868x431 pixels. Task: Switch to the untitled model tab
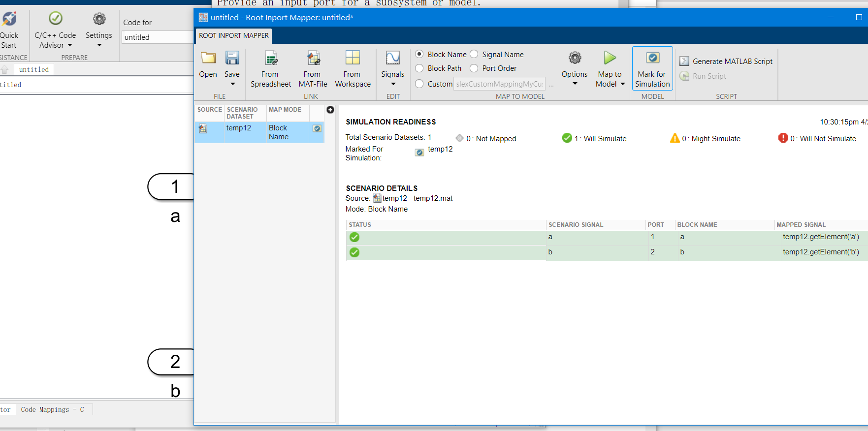[34, 70]
